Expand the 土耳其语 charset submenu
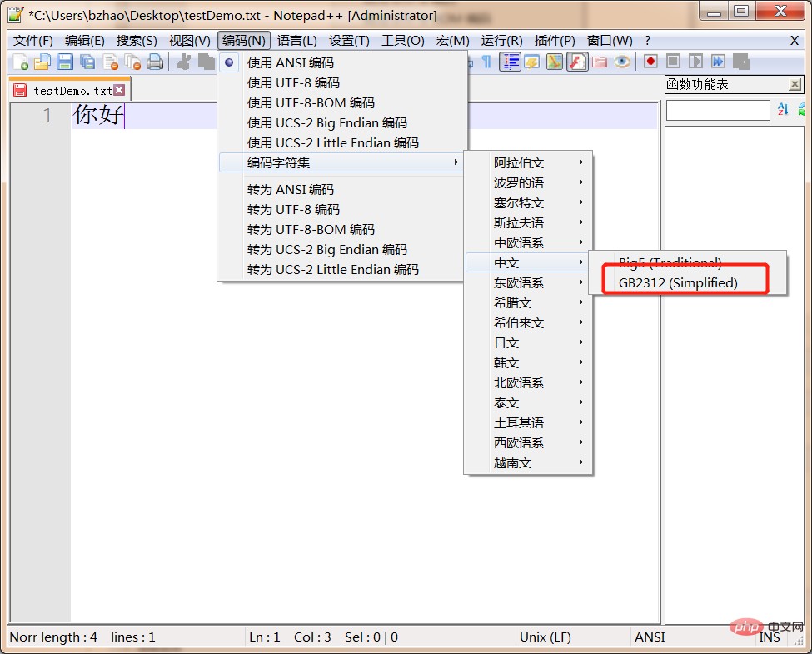 (x=528, y=423)
